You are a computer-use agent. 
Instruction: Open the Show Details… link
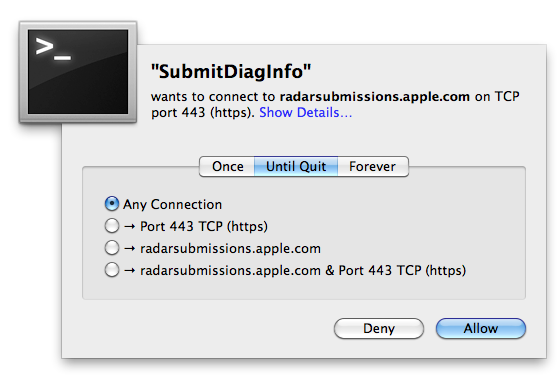click(x=305, y=113)
